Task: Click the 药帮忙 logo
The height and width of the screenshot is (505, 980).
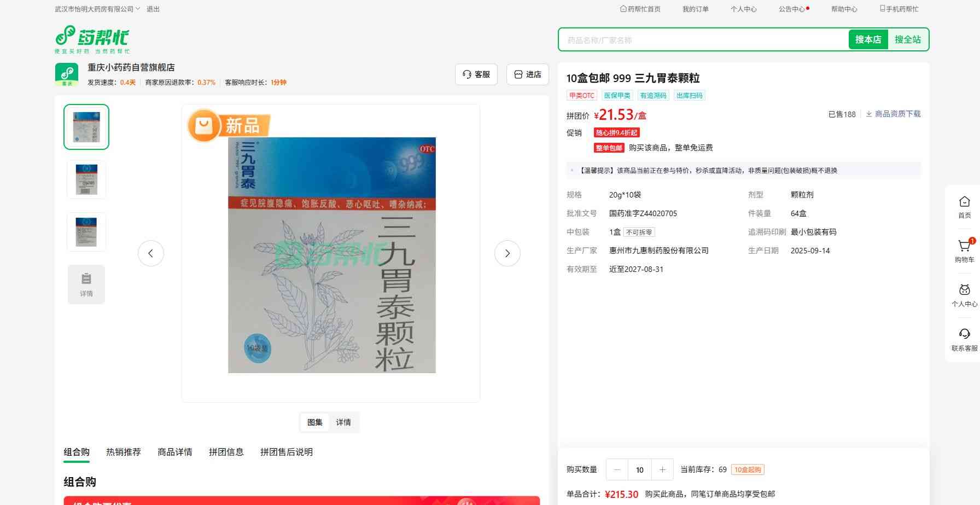Action: coord(92,39)
